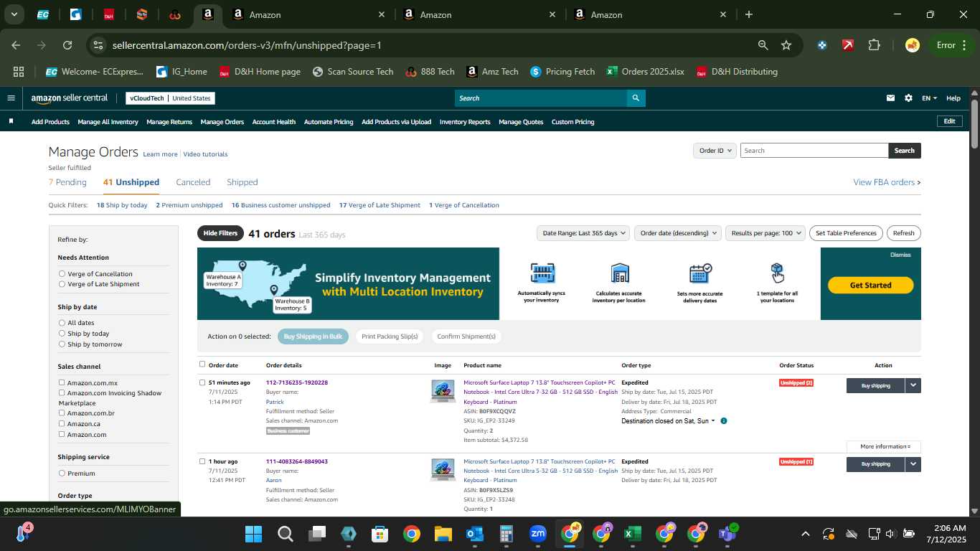Click Set Table Preferences button
Image resolution: width=980 pixels, height=551 pixels.
[x=846, y=233]
